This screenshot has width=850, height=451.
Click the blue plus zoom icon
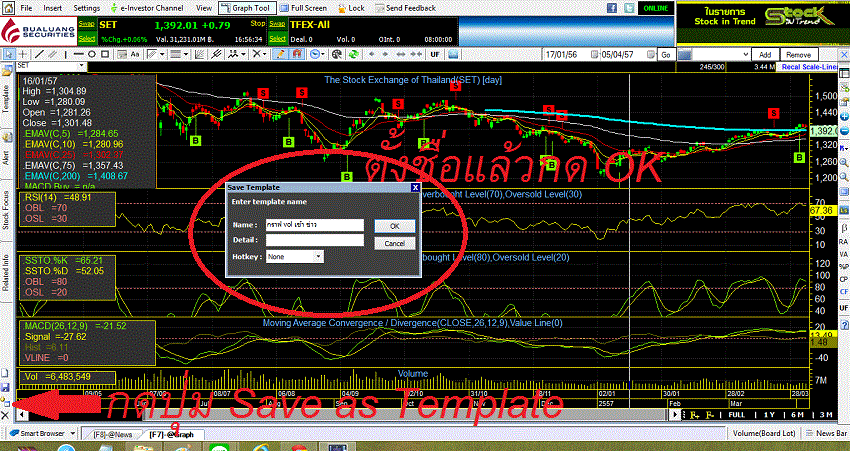click(x=843, y=117)
